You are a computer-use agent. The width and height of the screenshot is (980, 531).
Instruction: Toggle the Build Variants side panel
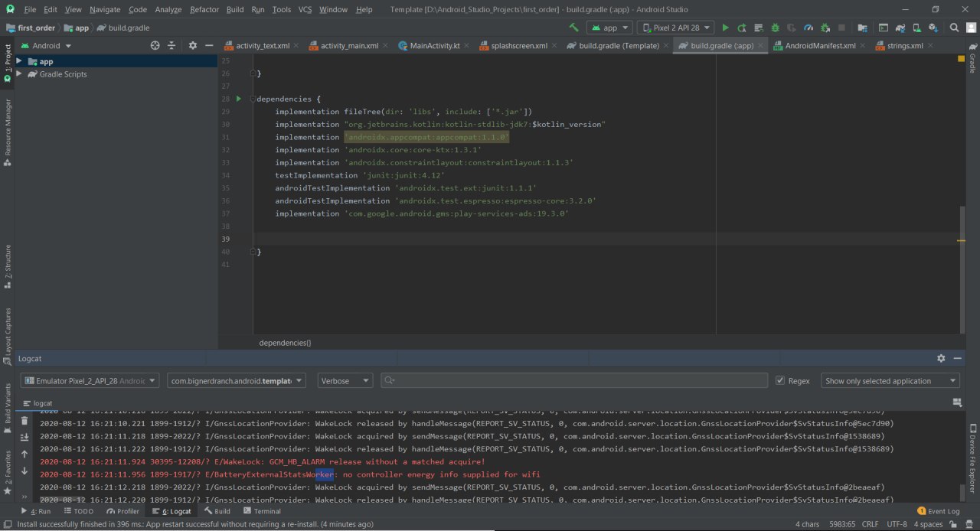coord(8,404)
